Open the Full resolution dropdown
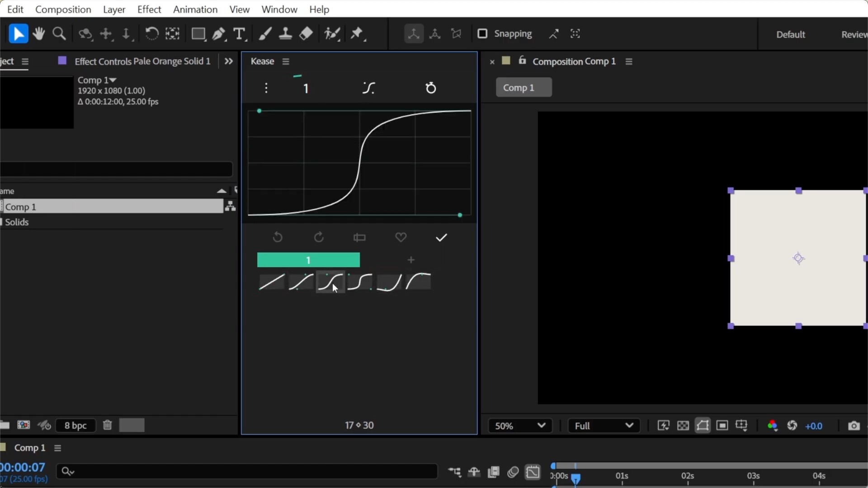 pyautogui.click(x=604, y=426)
